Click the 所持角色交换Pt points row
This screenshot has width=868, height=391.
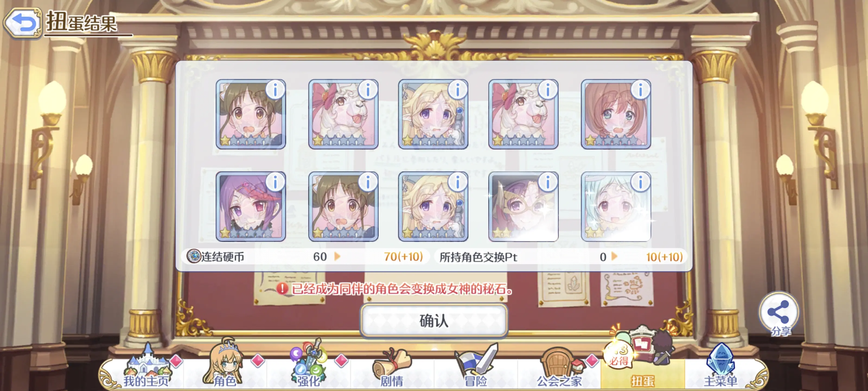coord(561,257)
